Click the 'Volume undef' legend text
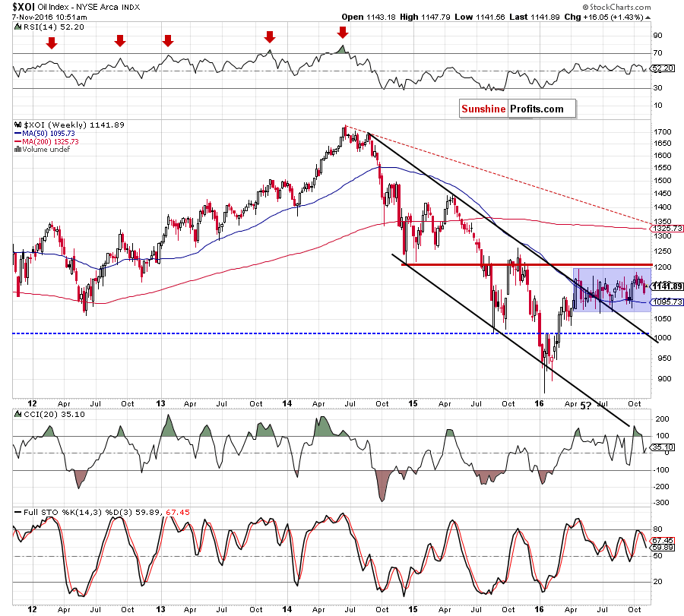This screenshot has height=616, width=684. 46,150
